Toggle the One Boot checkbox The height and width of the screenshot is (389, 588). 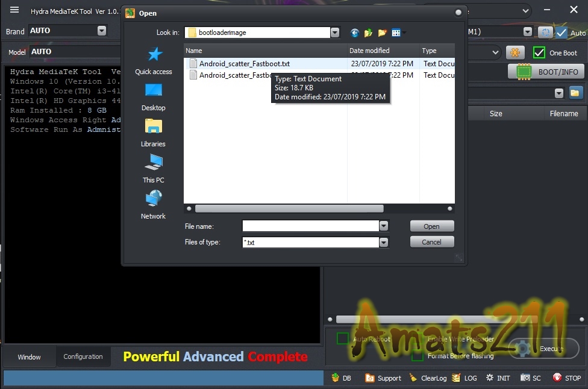(x=539, y=53)
